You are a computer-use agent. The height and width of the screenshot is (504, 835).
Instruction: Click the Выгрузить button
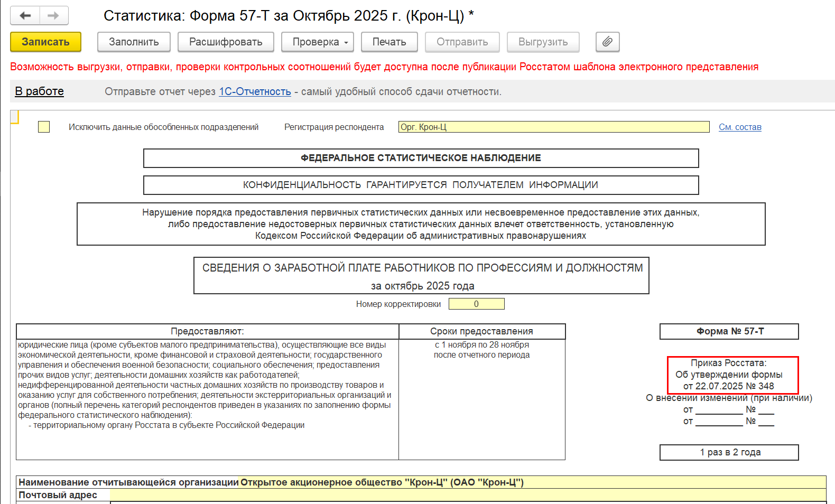click(x=543, y=42)
